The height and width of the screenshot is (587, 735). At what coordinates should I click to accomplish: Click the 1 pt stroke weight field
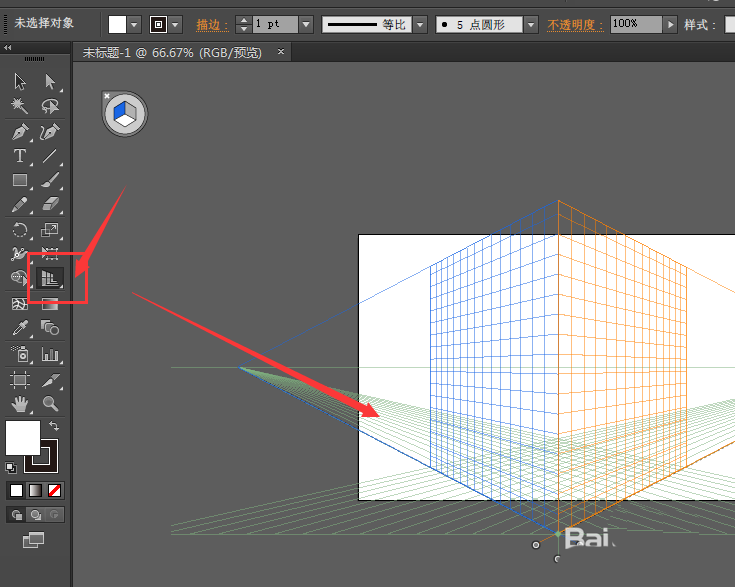275,24
